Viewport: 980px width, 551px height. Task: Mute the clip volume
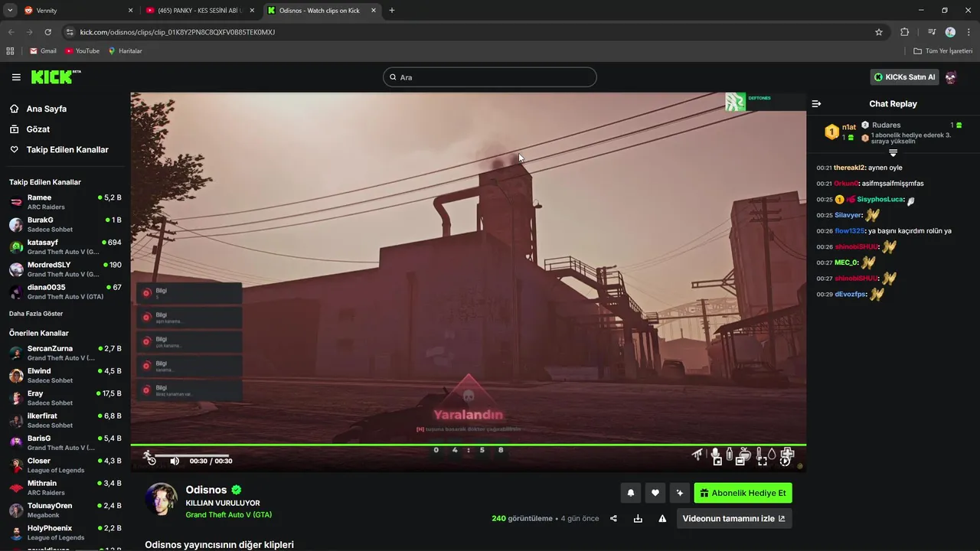point(175,461)
